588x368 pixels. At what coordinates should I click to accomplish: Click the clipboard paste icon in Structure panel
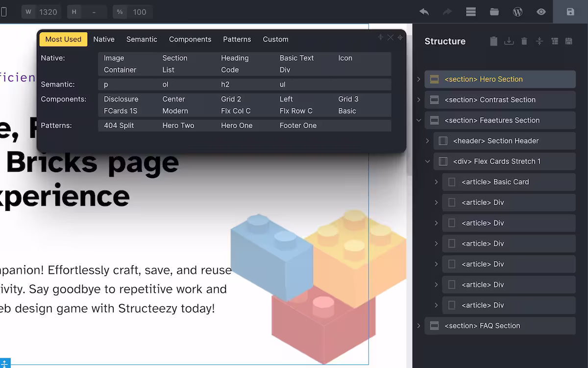click(493, 41)
